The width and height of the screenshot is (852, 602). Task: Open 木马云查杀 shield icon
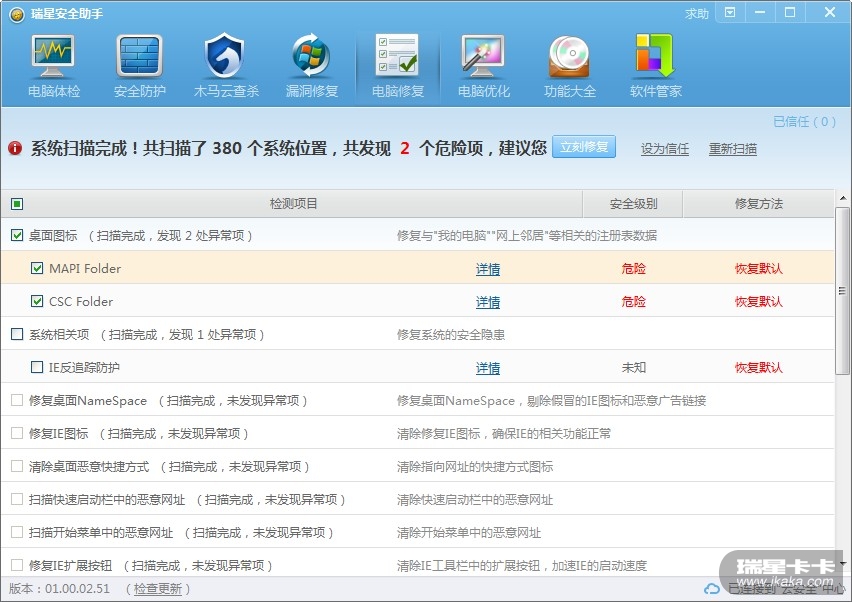click(225, 56)
